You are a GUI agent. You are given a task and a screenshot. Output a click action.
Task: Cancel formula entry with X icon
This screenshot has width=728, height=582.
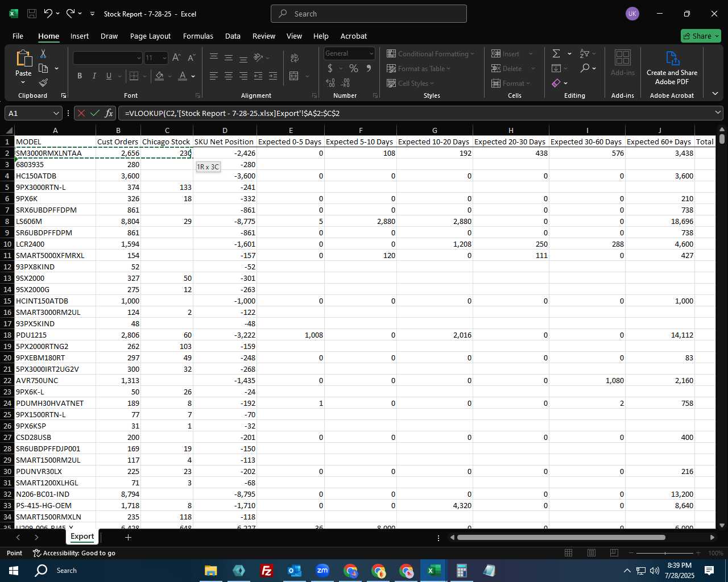81,113
